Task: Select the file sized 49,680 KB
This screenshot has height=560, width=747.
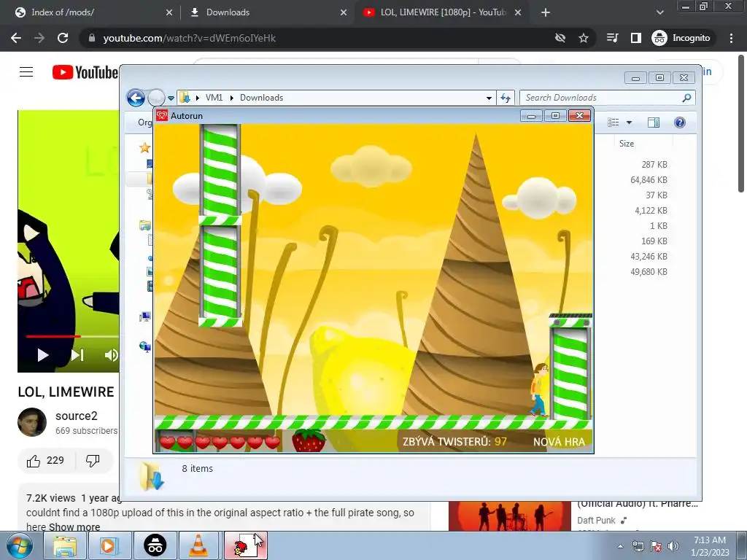Action: tap(649, 272)
